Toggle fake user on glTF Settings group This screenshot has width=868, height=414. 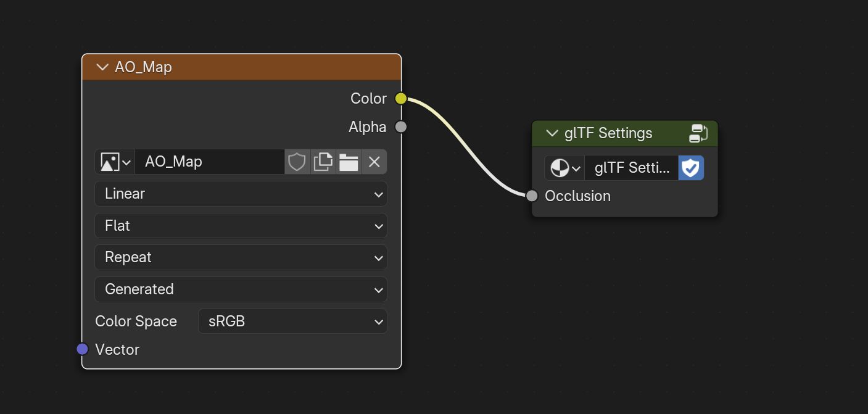(x=691, y=168)
